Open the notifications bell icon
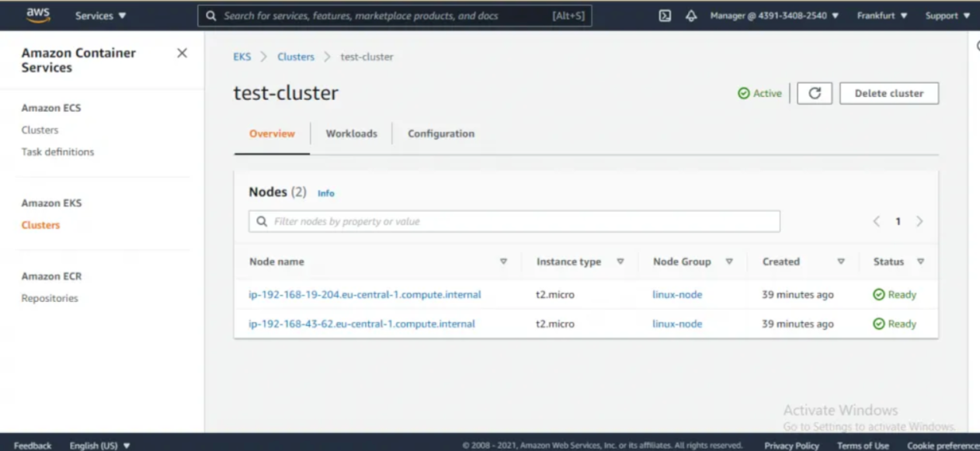The height and width of the screenshot is (451, 980). pyautogui.click(x=691, y=16)
